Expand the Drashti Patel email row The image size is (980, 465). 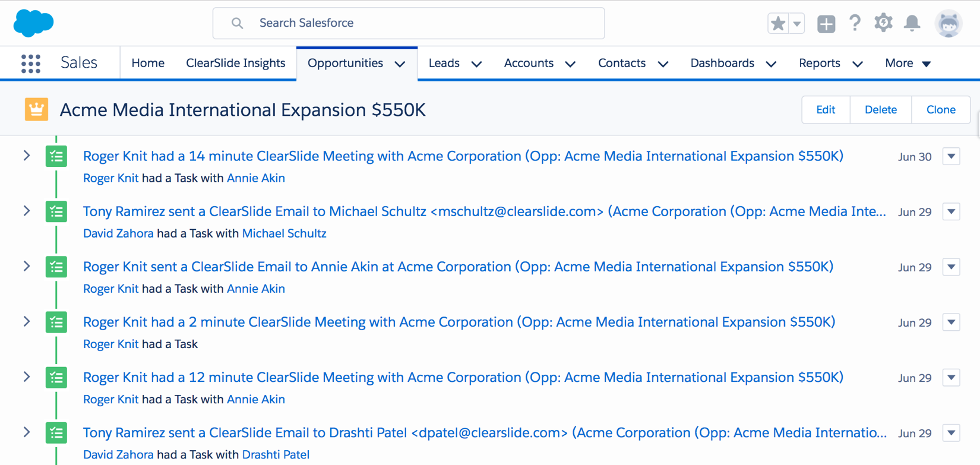pos(27,432)
